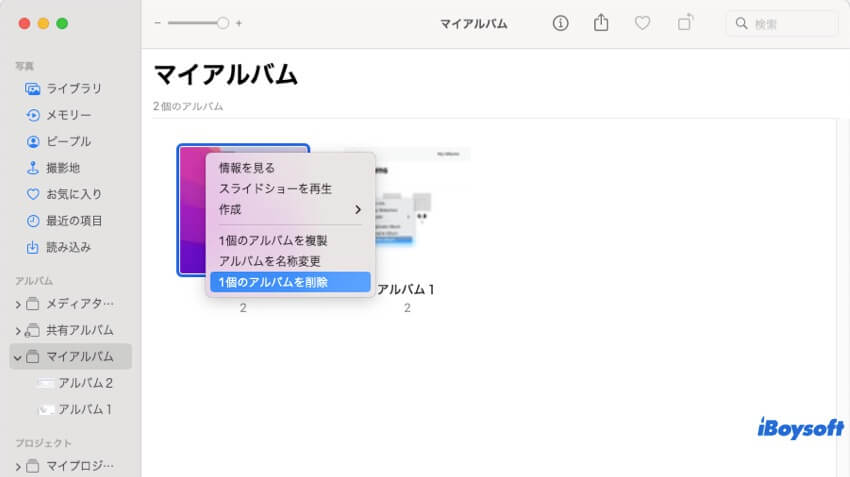This screenshot has width=850, height=477.
Task: Click the magnifier icon in search field
Action: click(x=741, y=23)
